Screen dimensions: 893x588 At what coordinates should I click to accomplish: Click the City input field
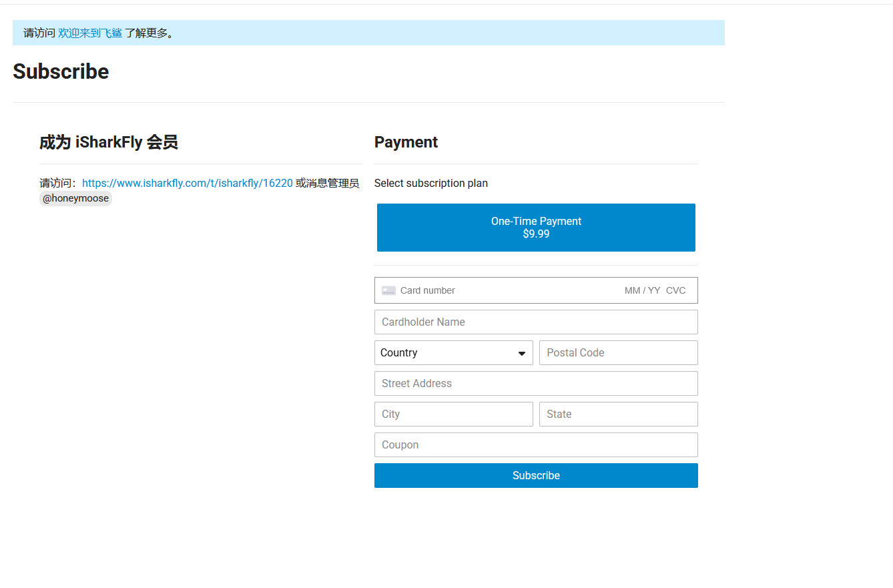pos(454,414)
